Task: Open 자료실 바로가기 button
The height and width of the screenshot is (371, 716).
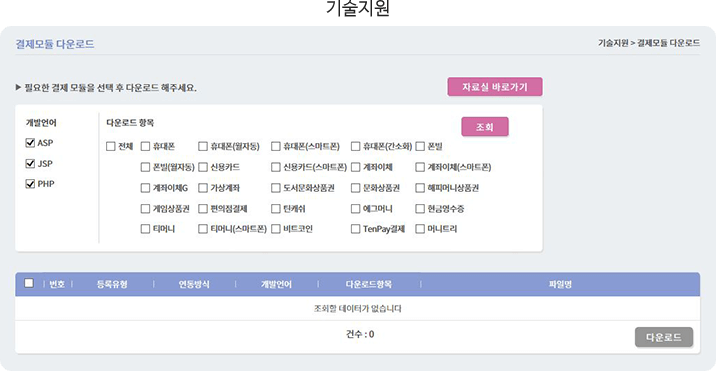Action: pyautogui.click(x=495, y=87)
